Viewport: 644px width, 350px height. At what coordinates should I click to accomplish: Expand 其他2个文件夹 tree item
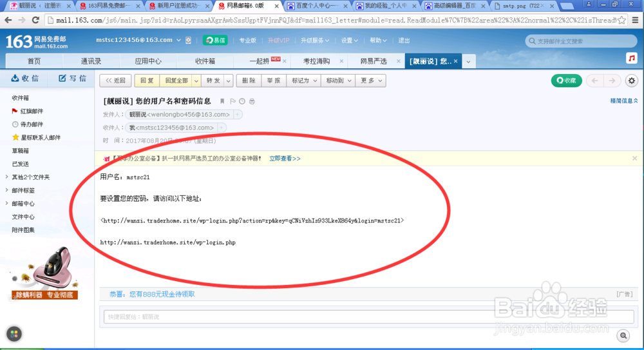6,177
